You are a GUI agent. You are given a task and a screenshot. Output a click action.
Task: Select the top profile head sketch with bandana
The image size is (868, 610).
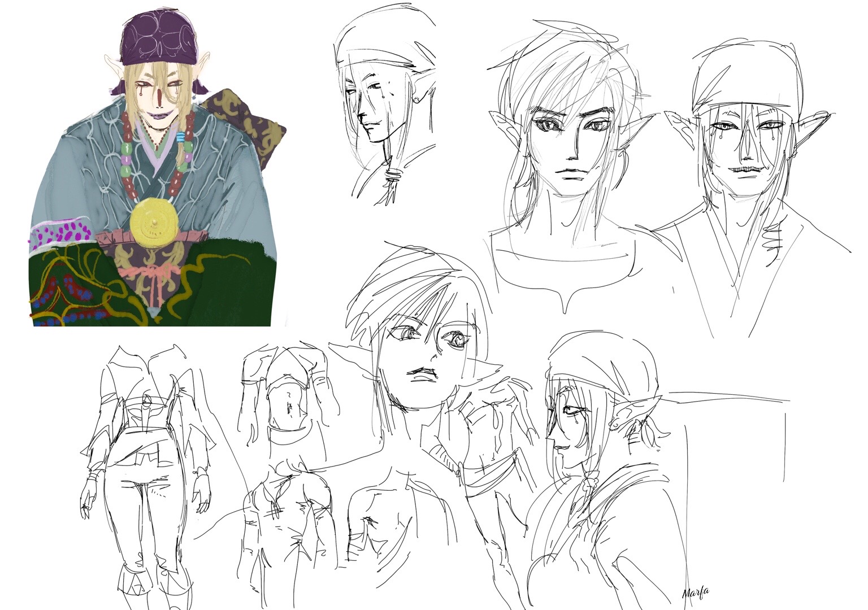pyautogui.click(x=384, y=102)
